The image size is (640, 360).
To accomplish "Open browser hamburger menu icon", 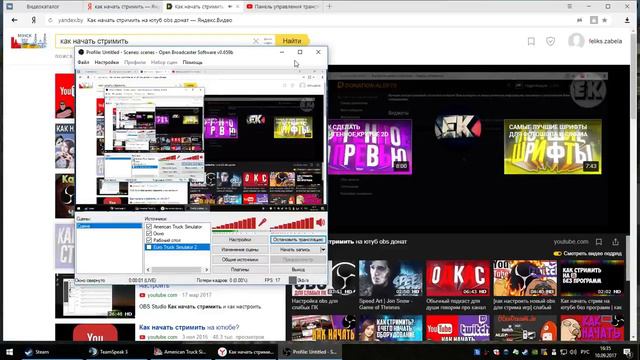I will click(569, 7).
